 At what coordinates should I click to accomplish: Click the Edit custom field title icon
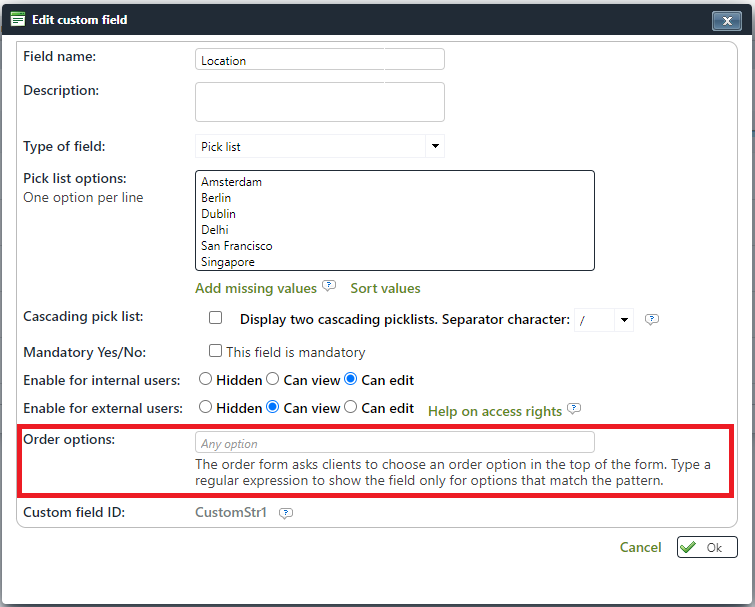[17, 19]
